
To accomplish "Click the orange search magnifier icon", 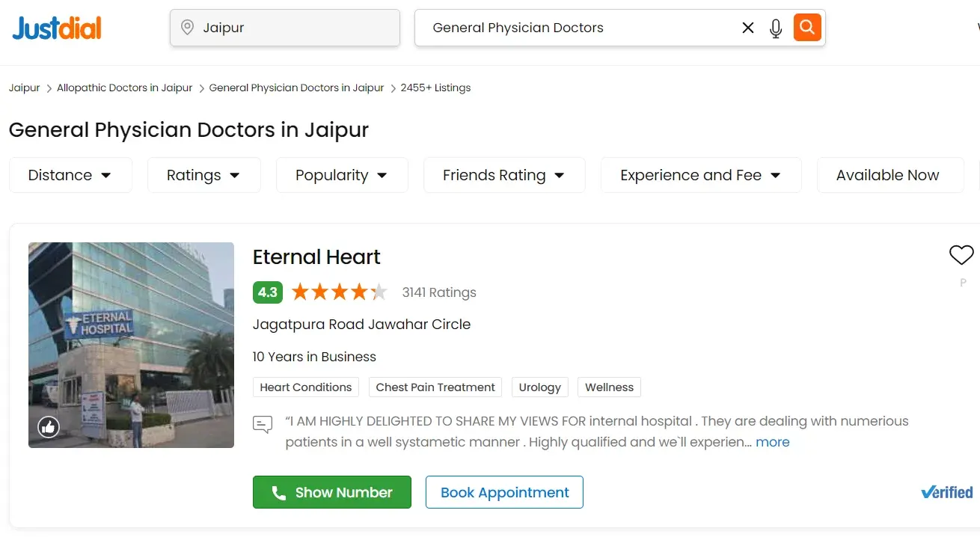I will [807, 28].
